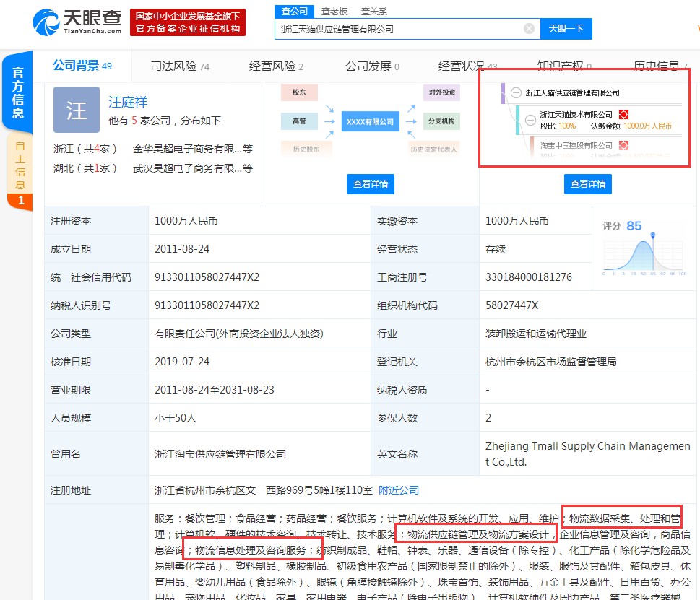The width and height of the screenshot is (700, 600).
Task: Click the 汪 avatar tile
Action: point(77,110)
